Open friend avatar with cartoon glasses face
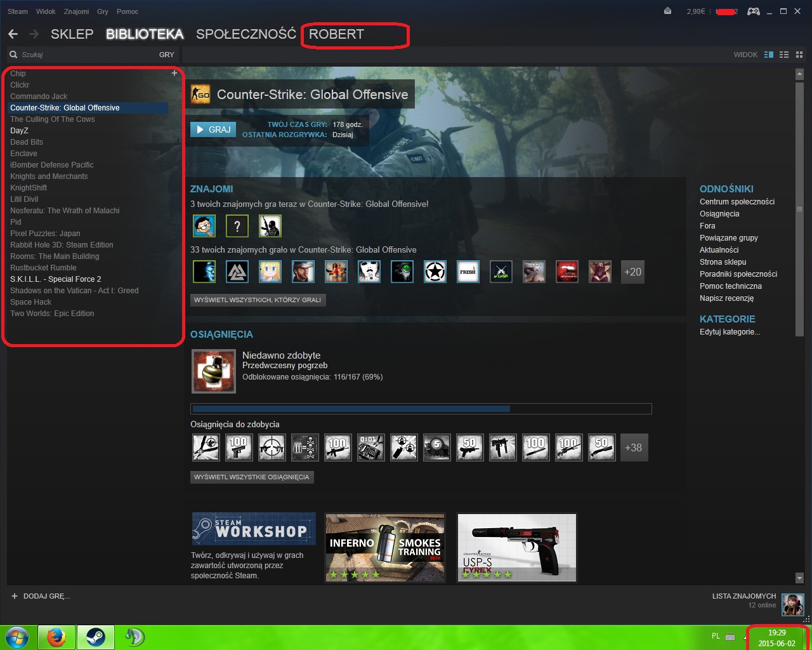The image size is (812, 650). click(204, 225)
